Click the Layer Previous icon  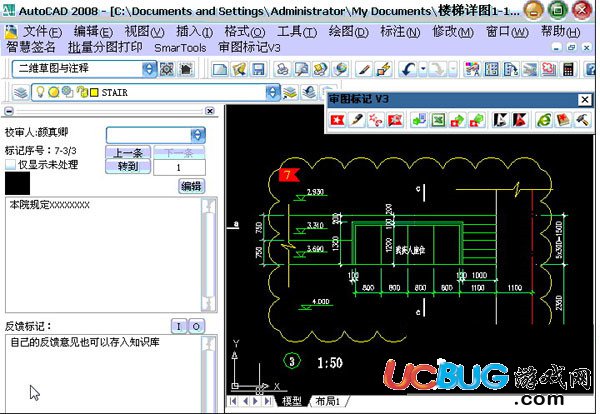309,92
